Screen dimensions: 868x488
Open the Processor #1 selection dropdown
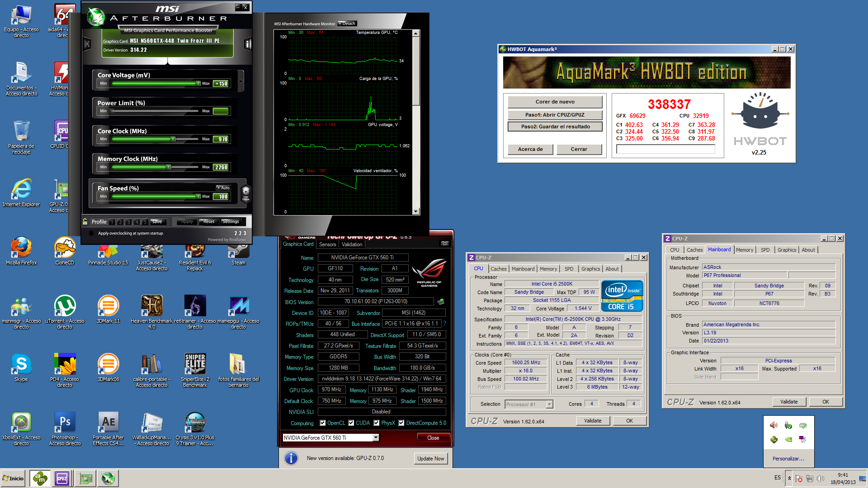pyautogui.click(x=549, y=404)
